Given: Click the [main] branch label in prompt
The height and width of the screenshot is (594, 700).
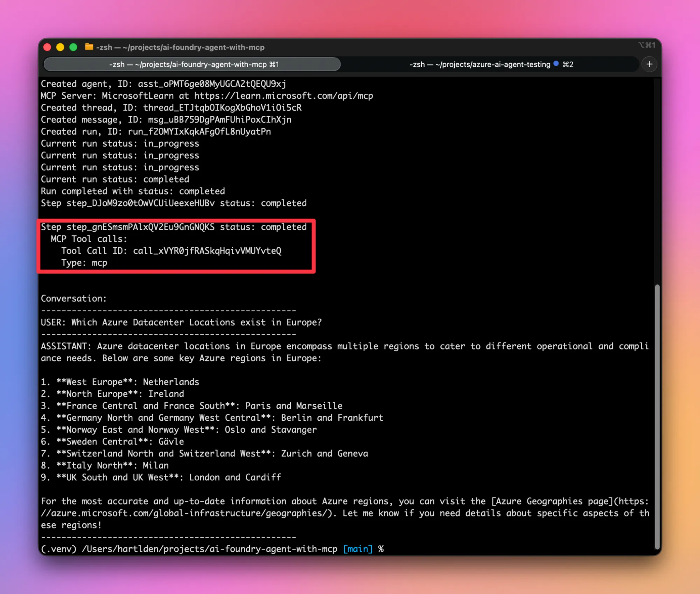Looking at the screenshot, I should coord(357,549).
